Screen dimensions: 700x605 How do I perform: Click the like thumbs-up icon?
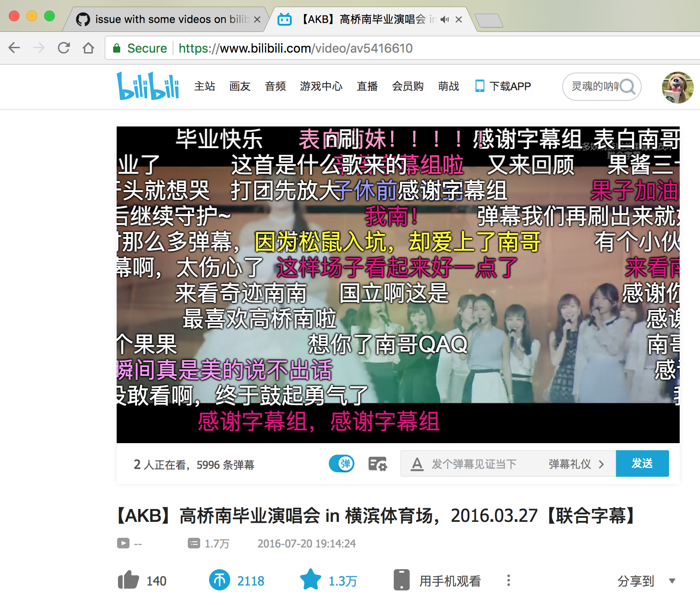click(129, 580)
